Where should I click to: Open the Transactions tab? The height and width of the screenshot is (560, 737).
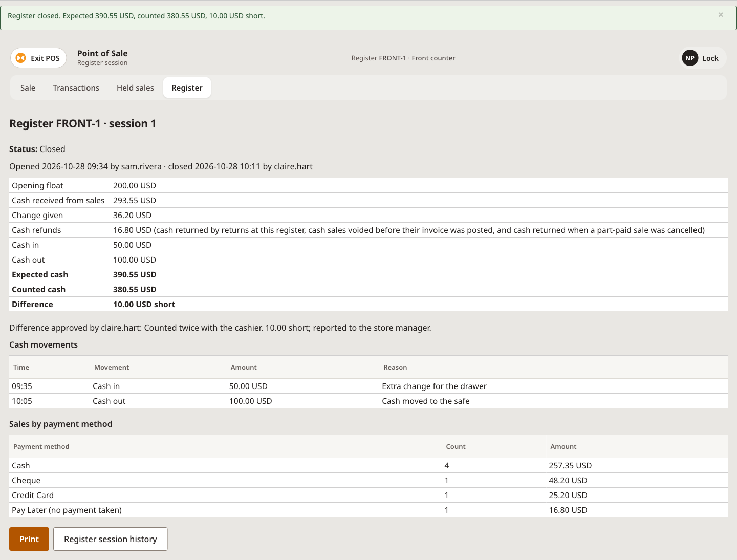pyautogui.click(x=76, y=88)
